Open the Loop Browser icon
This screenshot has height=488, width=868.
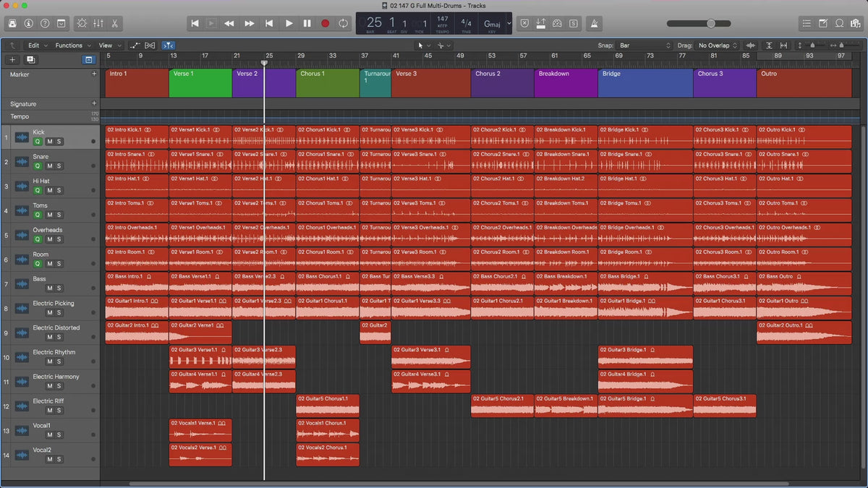point(839,23)
